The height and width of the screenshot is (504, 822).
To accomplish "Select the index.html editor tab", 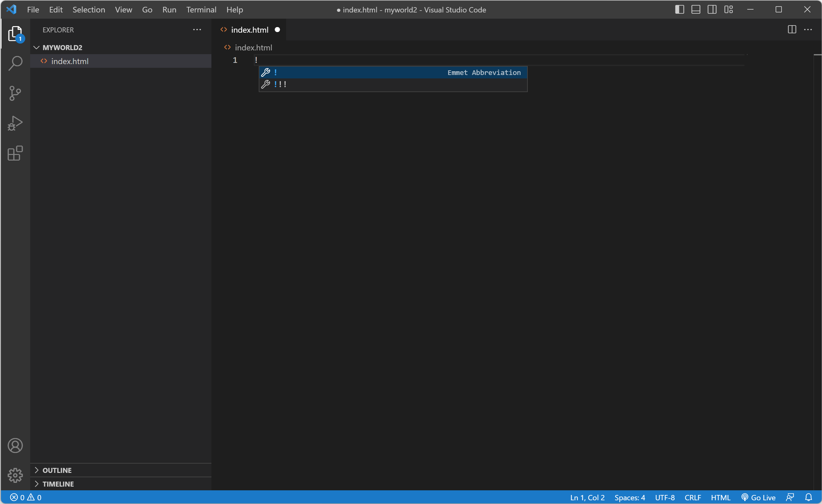I will 249,30.
